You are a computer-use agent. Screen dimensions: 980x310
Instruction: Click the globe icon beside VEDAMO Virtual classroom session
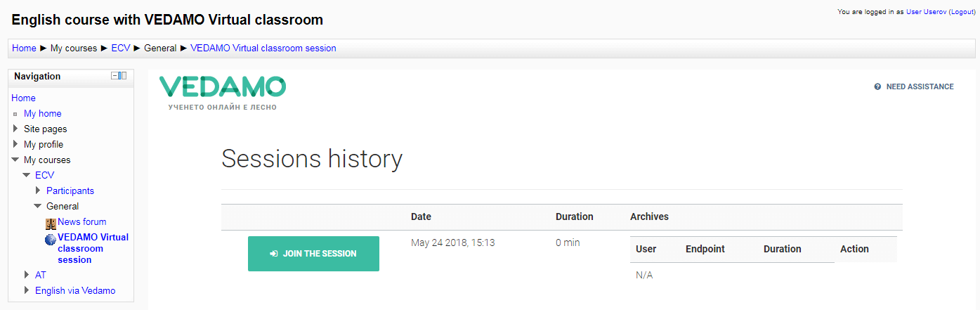pos(51,239)
